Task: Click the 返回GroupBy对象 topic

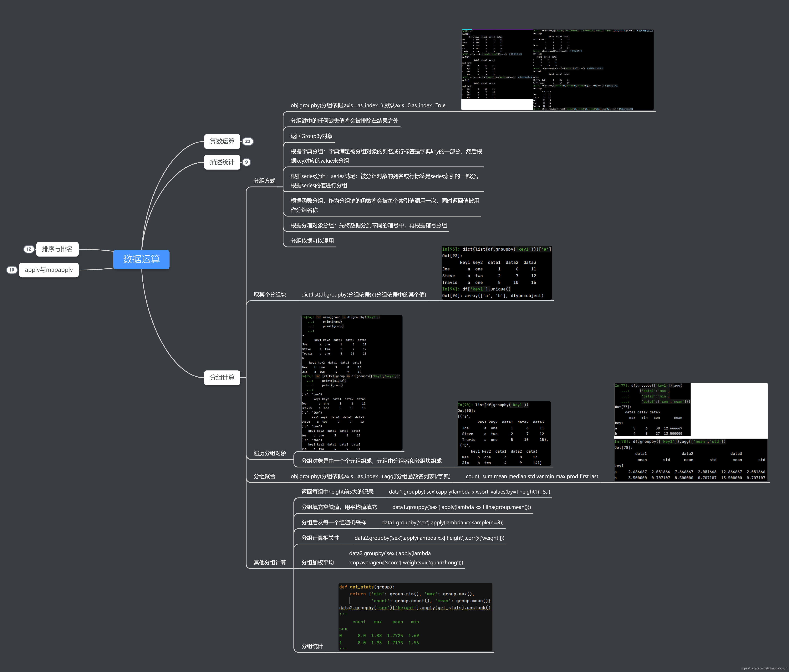Action: (x=312, y=136)
